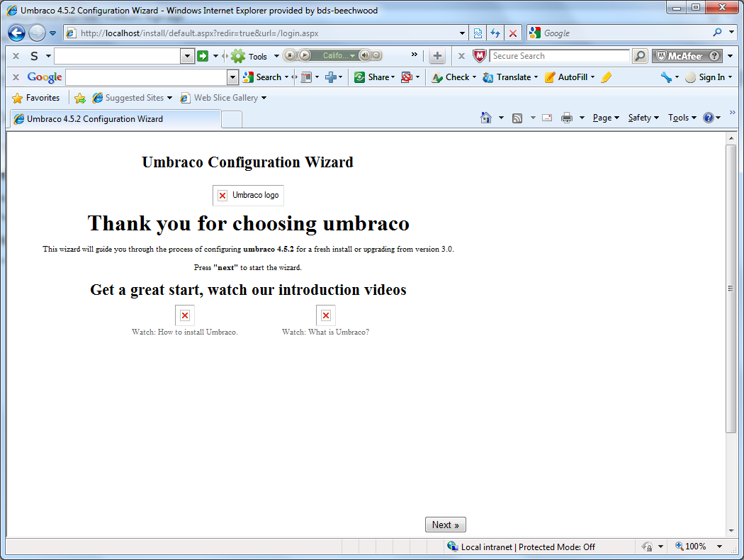Open the recent pages dropdown beside Forward
The image size is (744, 560).
(52, 33)
